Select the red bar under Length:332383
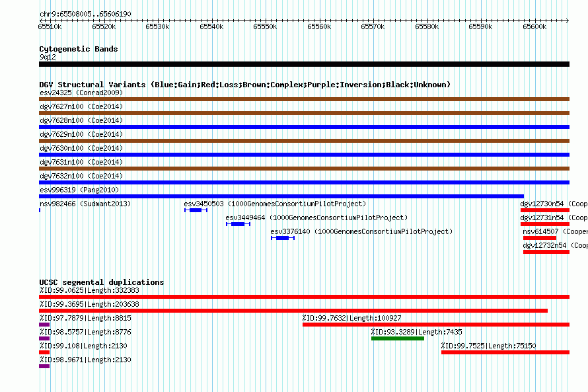The height and width of the screenshot is (392, 588). click(304, 297)
